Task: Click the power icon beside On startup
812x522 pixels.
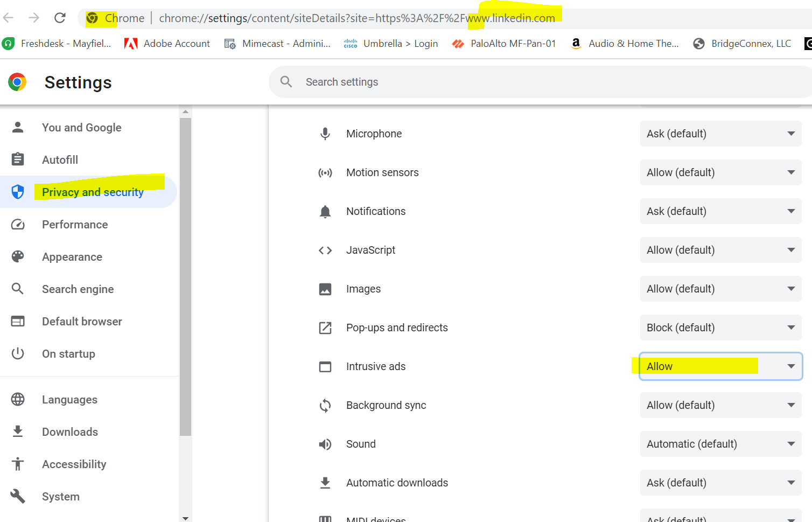Action: click(18, 353)
